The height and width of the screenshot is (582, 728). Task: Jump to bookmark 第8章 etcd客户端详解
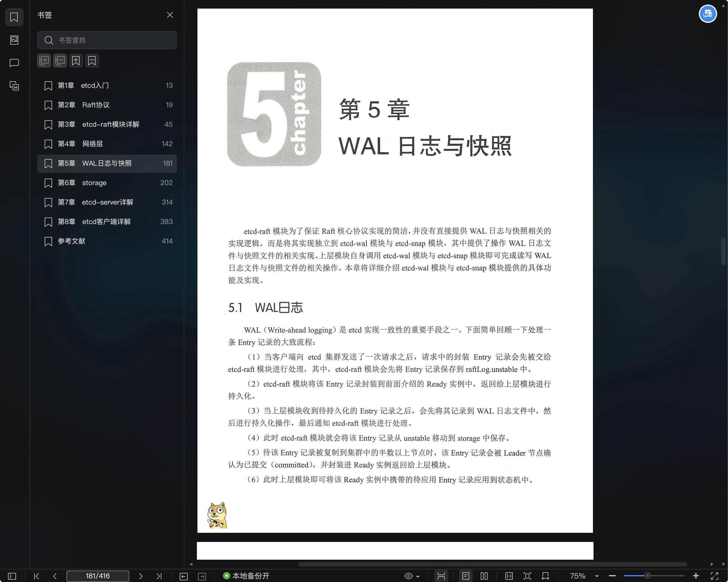[107, 221]
